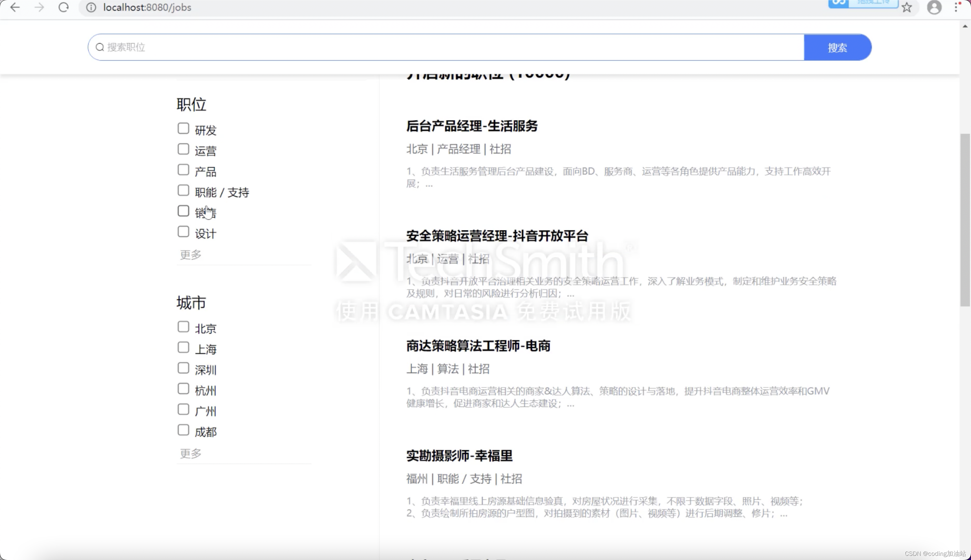Check the 广州 city checkbox

point(183,409)
